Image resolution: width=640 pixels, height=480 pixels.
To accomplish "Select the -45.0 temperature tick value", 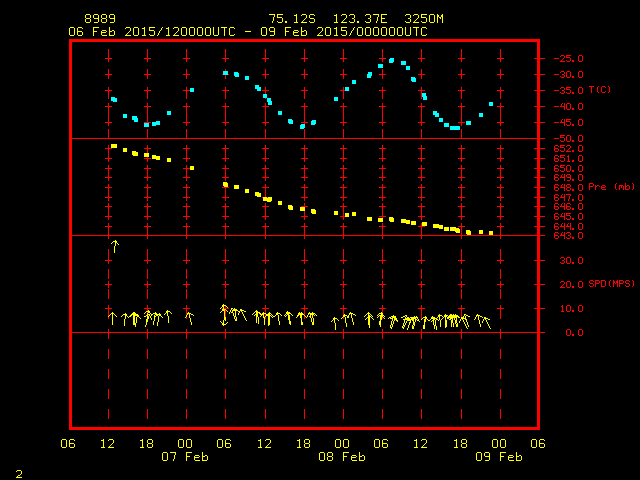I will 569,122.
